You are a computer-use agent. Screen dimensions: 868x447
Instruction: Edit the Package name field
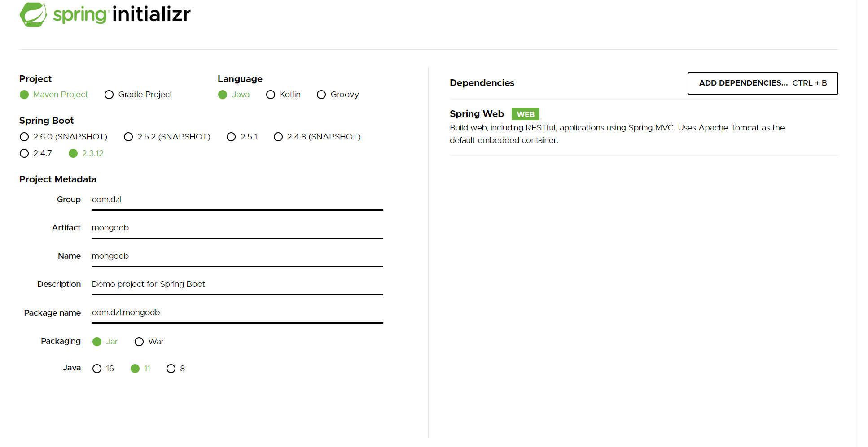[237, 313]
